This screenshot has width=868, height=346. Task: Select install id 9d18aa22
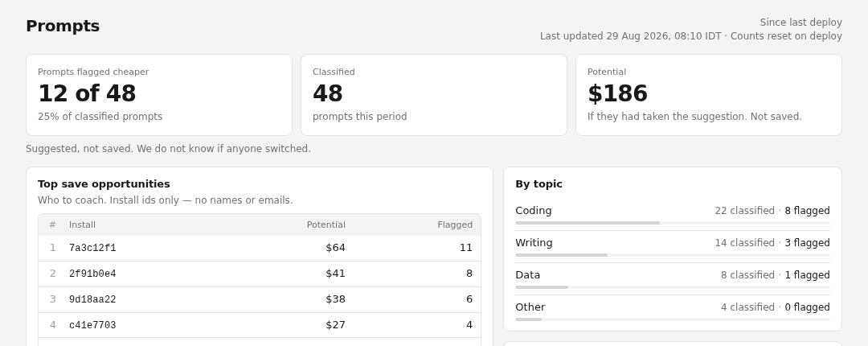(92, 299)
